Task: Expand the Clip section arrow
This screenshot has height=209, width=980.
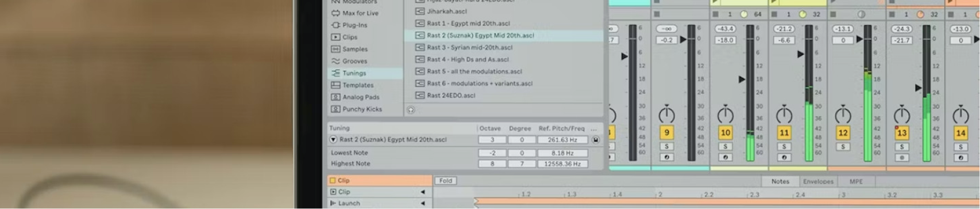Action: [423, 192]
